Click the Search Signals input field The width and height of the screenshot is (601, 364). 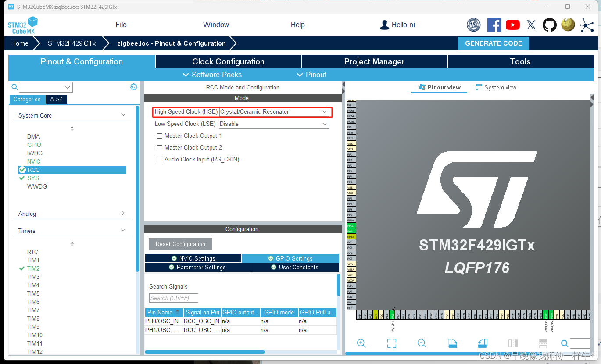pyautogui.click(x=174, y=298)
